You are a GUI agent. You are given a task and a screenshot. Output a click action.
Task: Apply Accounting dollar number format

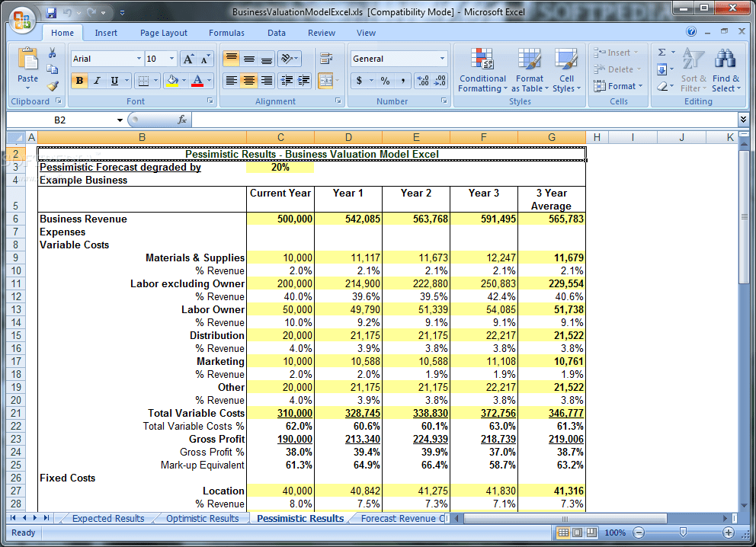(359, 81)
